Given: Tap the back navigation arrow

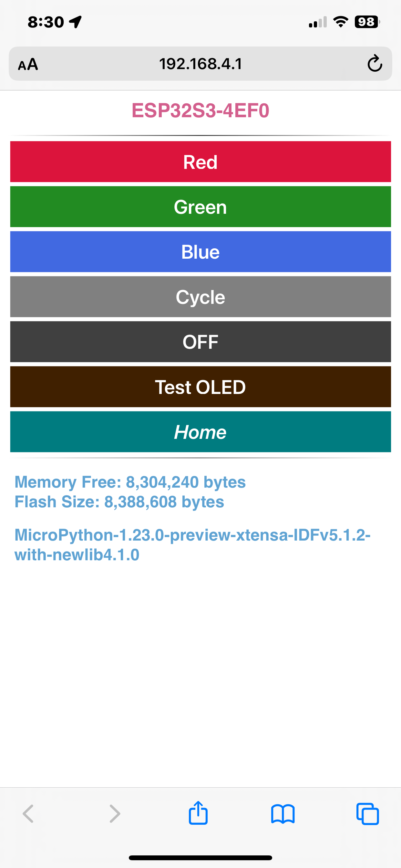Looking at the screenshot, I should (x=28, y=814).
